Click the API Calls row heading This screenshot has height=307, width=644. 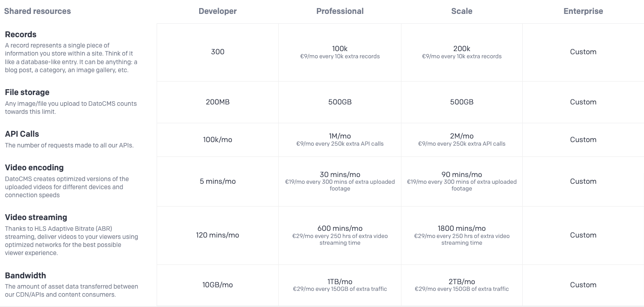[x=22, y=134]
